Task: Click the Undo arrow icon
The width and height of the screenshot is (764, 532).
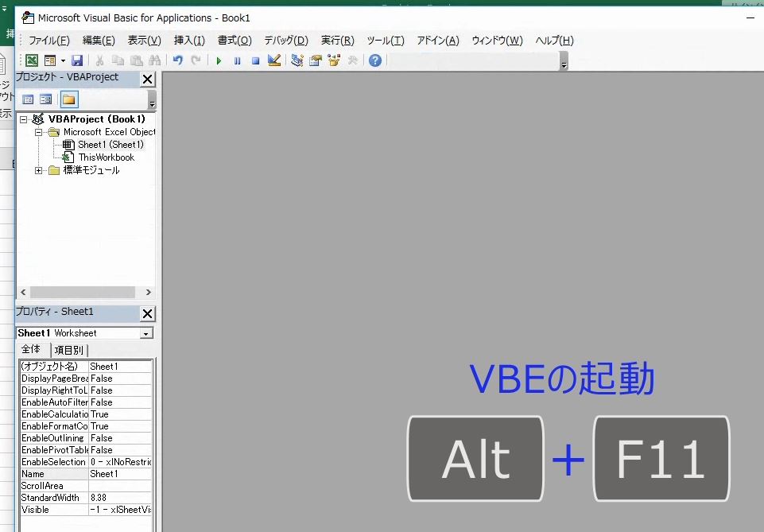Action: tap(178, 60)
